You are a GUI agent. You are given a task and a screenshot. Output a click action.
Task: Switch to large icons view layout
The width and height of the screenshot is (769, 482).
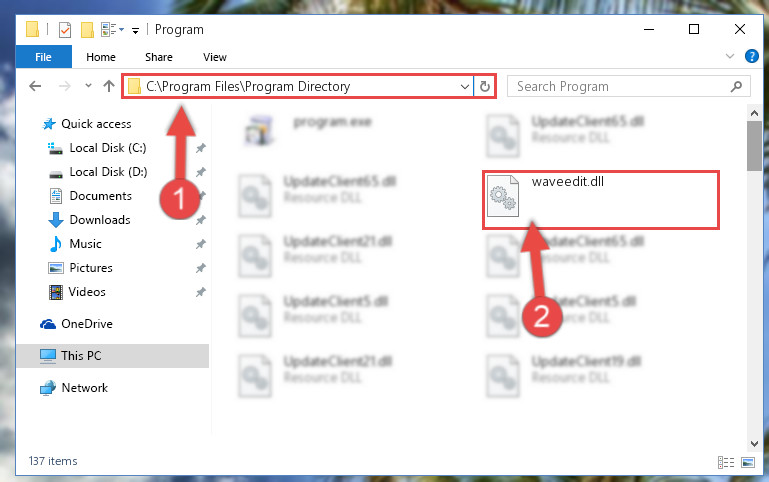pos(748,462)
